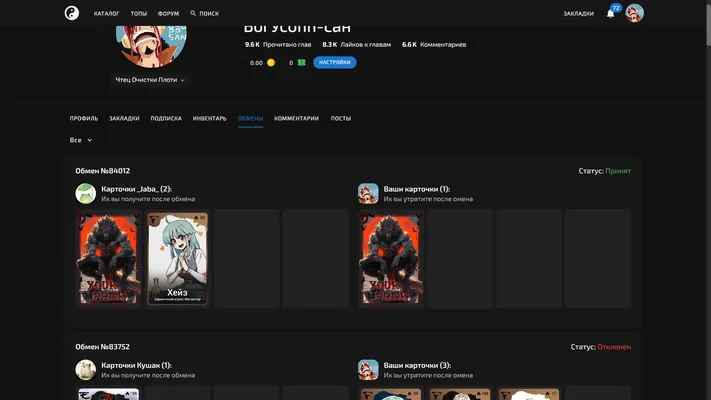
Task: Click the 9.6K Прочитано глав stat
Action: point(278,44)
